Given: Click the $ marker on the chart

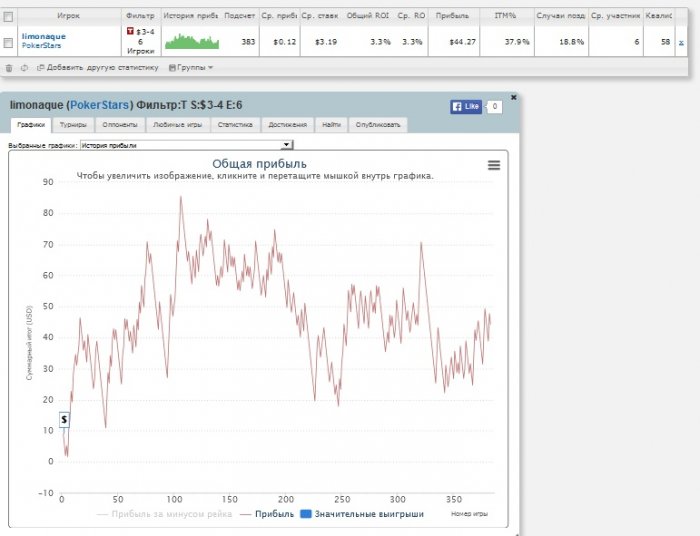Looking at the screenshot, I should [64, 420].
